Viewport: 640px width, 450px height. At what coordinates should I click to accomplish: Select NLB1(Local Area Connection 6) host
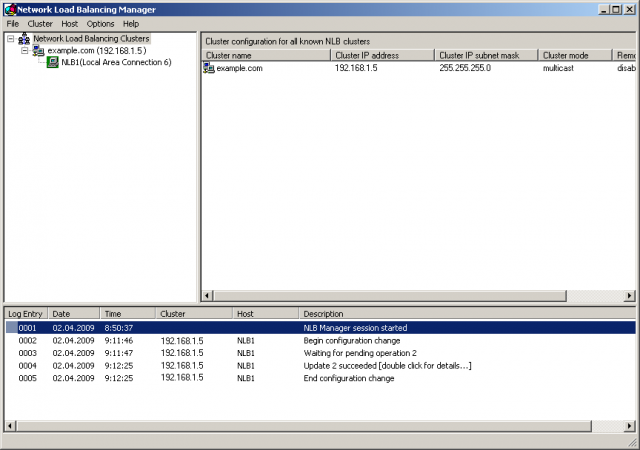pos(116,62)
